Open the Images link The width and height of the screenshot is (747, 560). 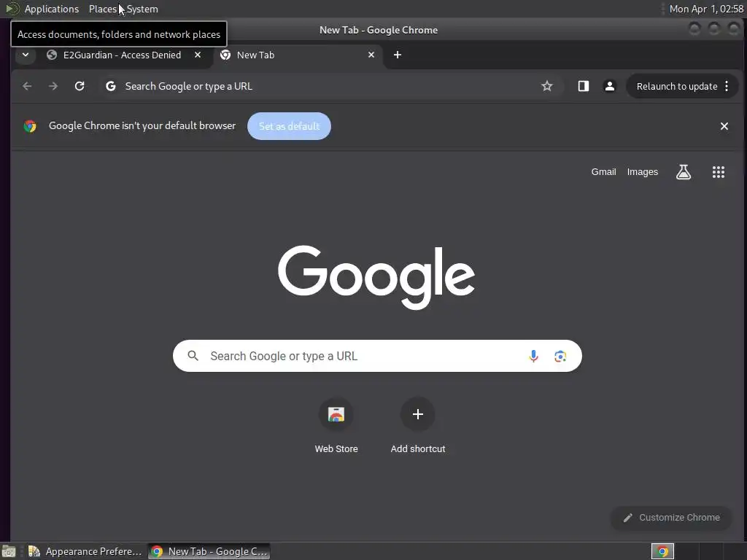tap(642, 172)
